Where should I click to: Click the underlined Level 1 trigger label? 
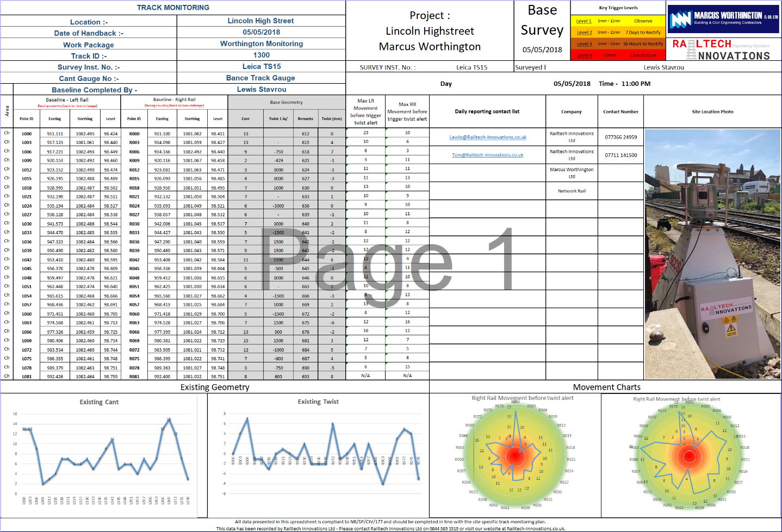[584, 21]
